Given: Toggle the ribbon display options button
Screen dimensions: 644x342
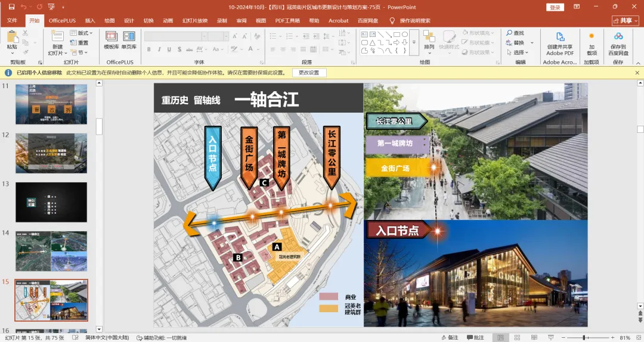Looking at the screenshot, I should pyautogui.click(x=577, y=7).
